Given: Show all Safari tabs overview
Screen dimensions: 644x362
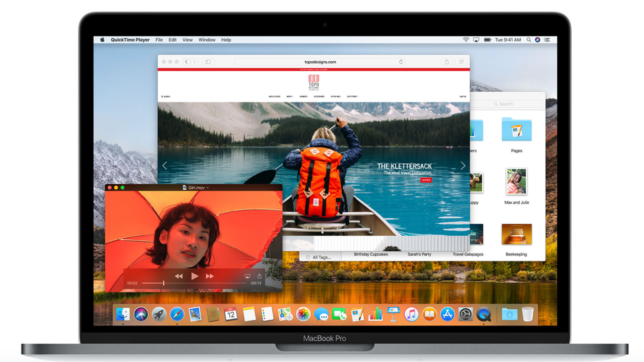Looking at the screenshot, I should tap(461, 62).
